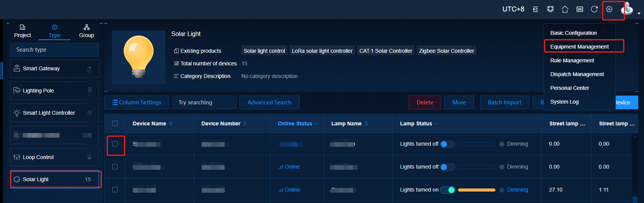
Task: Click the collapse menu list icon
Action: coord(536,9)
